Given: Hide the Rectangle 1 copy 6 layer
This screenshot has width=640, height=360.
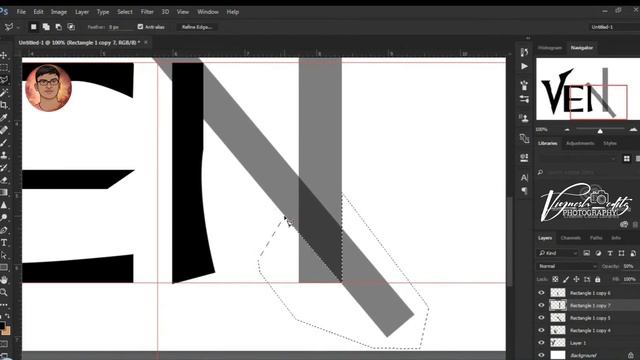Looking at the screenshot, I should [x=542, y=293].
